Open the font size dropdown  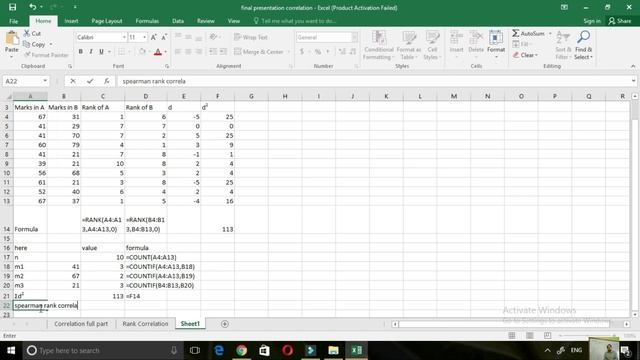tap(144, 37)
